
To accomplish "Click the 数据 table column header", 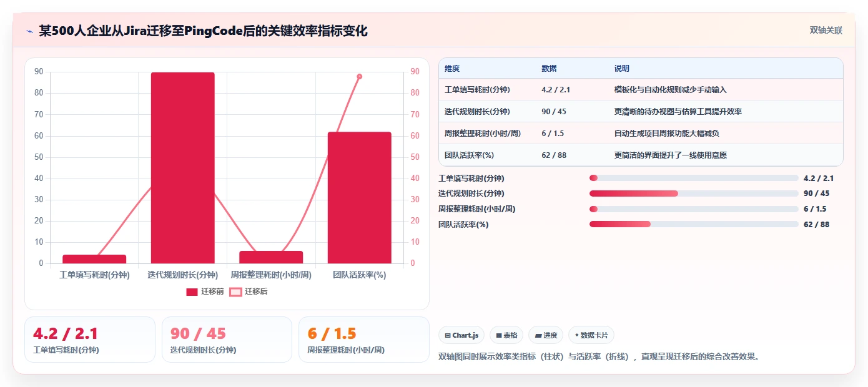I will tap(549, 69).
